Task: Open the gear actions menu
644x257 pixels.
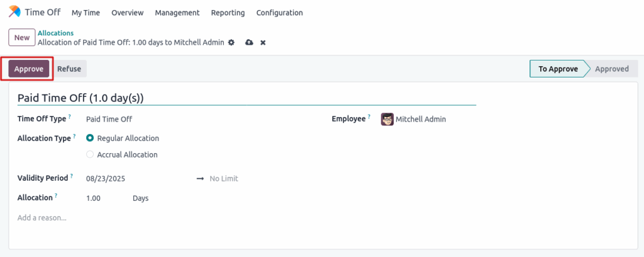Action: 231,42
